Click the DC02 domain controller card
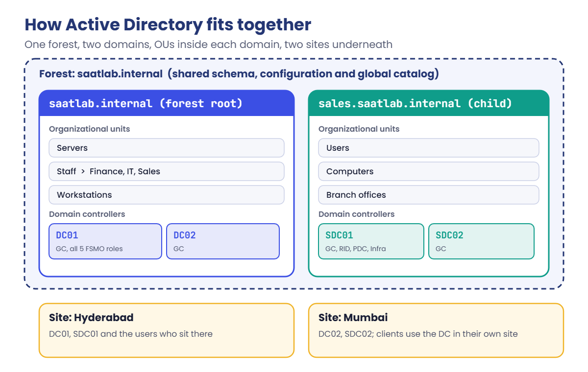This screenshot has width=588, height=372. click(x=223, y=241)
